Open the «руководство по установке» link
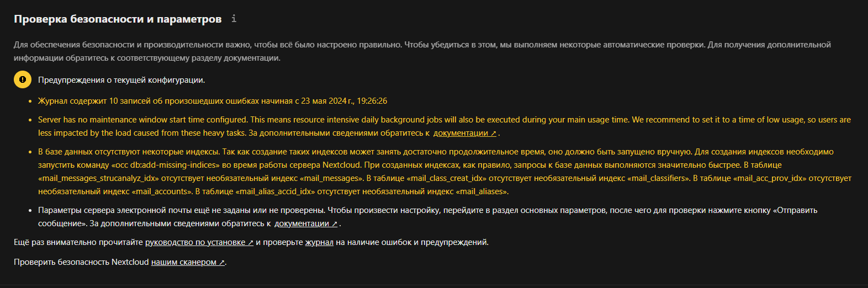 pos(195,242)
